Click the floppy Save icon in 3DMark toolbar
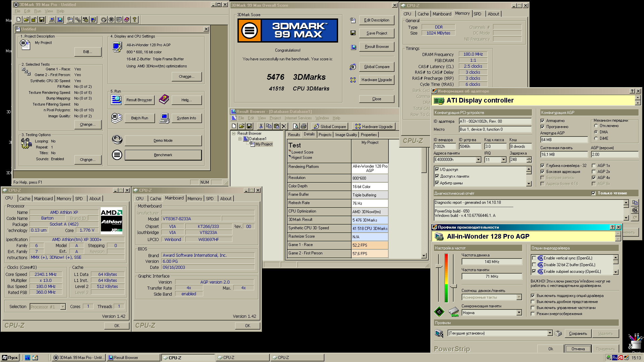Screen dimensions: 644x362 42,20
